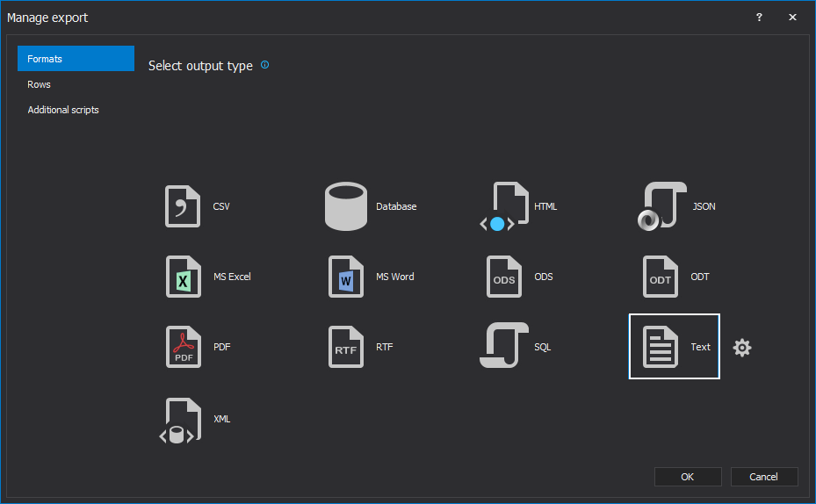Open Text format settings gear
This screenshot has height=504, width=816.
point(742,348)
